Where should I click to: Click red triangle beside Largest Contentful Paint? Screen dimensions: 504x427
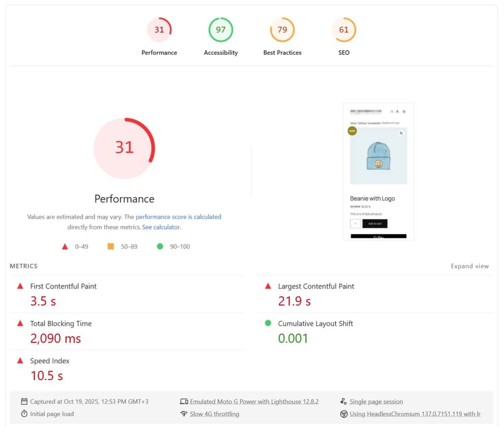click(268, 286)
